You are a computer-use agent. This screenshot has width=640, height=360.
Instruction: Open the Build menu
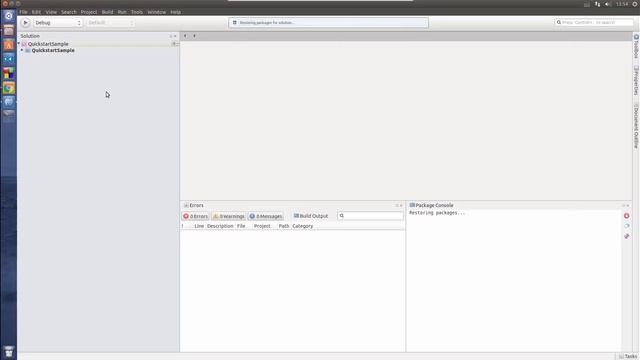pos(107,12)
